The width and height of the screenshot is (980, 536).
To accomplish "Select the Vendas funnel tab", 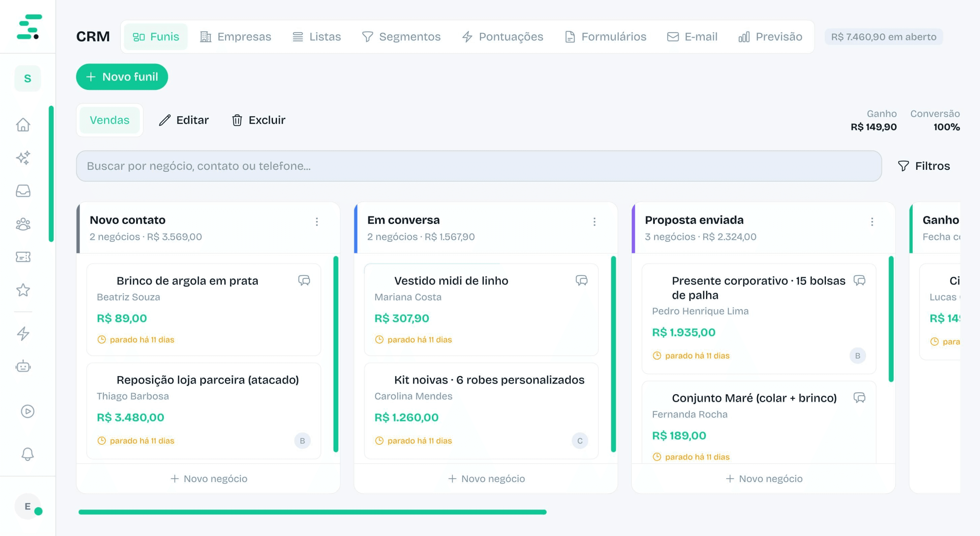I will [110, 120].
